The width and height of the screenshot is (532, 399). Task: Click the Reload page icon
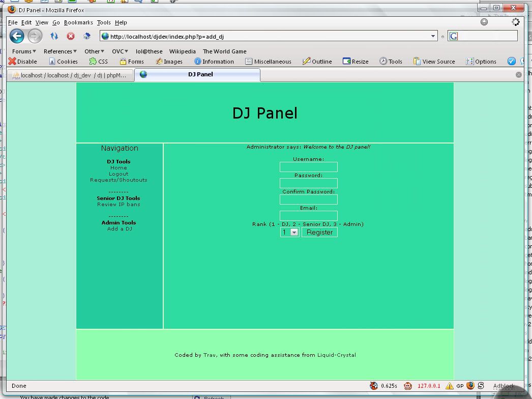[x=54, y=36]
